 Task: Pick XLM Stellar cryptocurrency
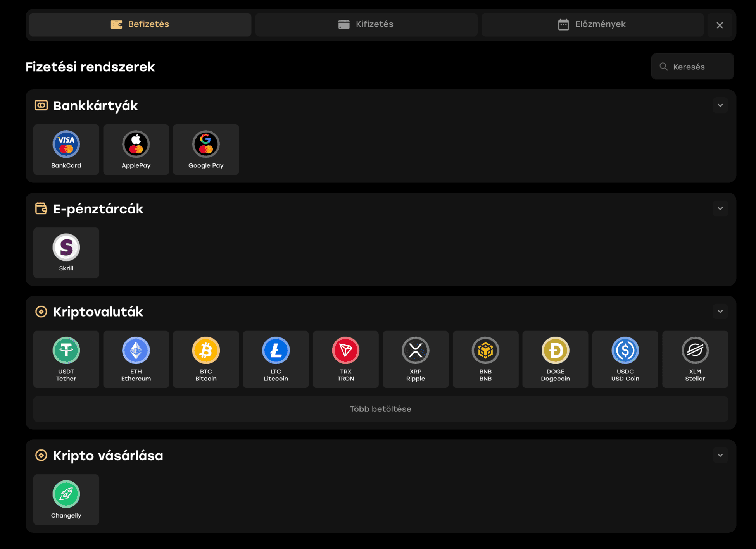695,359
